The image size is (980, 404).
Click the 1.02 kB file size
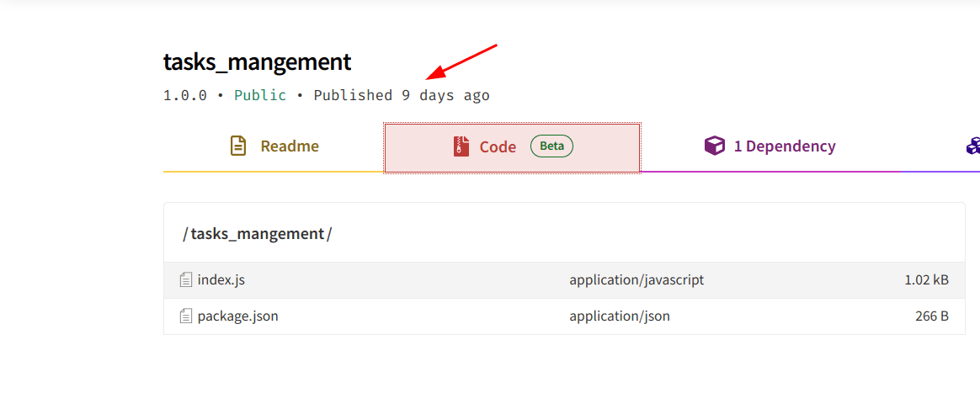[x=926, y=279]
